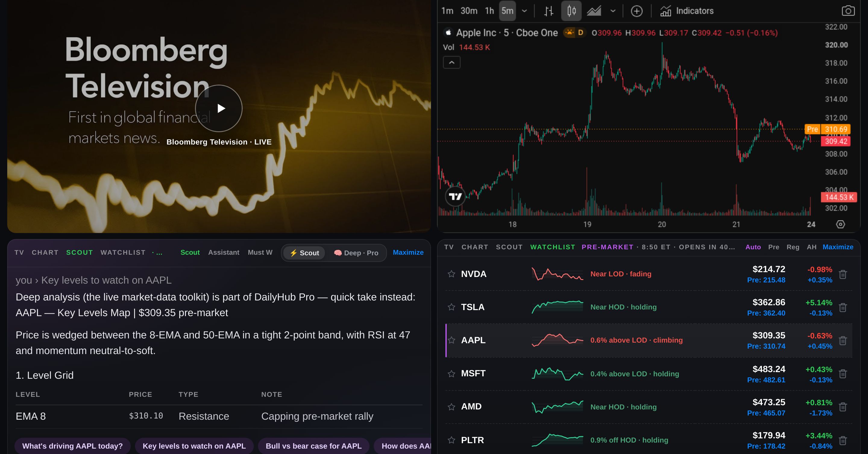Open the TV tab in Watchlist panel
This screenshot has height=454, width=868.
tap(449, 247)
